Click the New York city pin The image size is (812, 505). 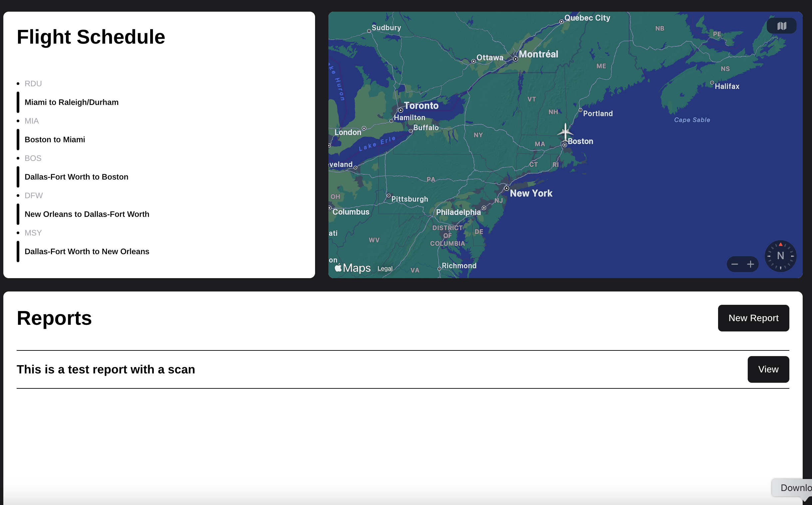(507, 188)
